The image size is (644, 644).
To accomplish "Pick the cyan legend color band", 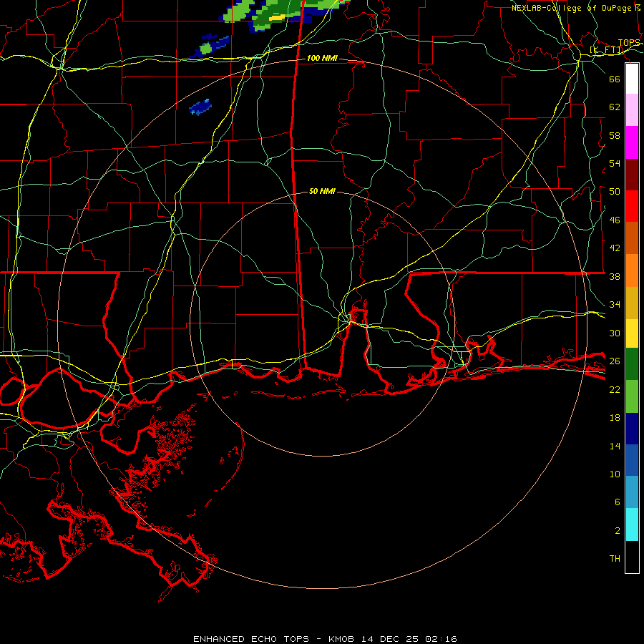I will point(632,525).
